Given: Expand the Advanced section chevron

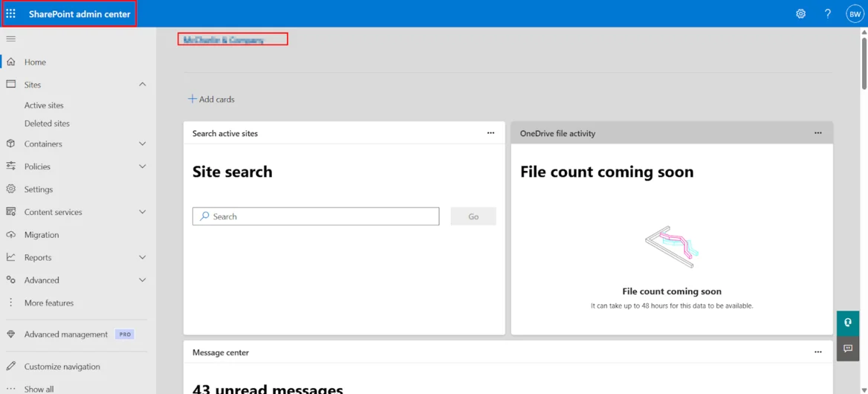Looking at the screenshot, I should point(142,280).
